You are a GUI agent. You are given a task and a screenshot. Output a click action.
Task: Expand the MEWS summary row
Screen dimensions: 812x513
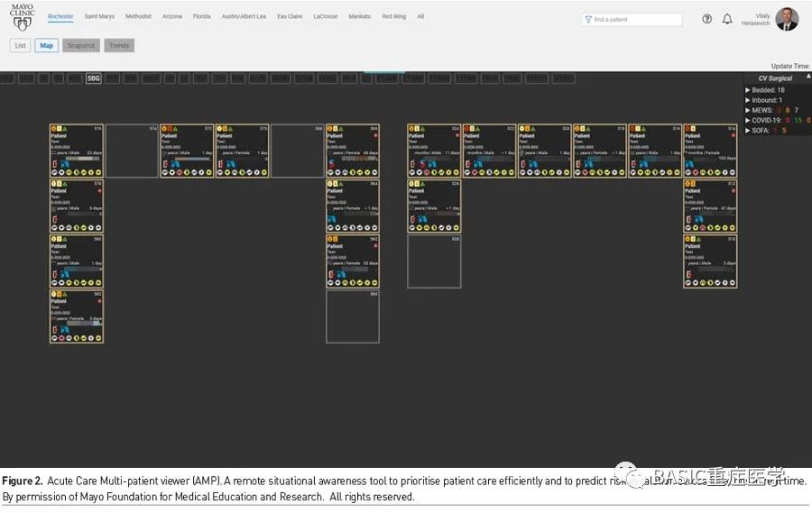(748, 110)
